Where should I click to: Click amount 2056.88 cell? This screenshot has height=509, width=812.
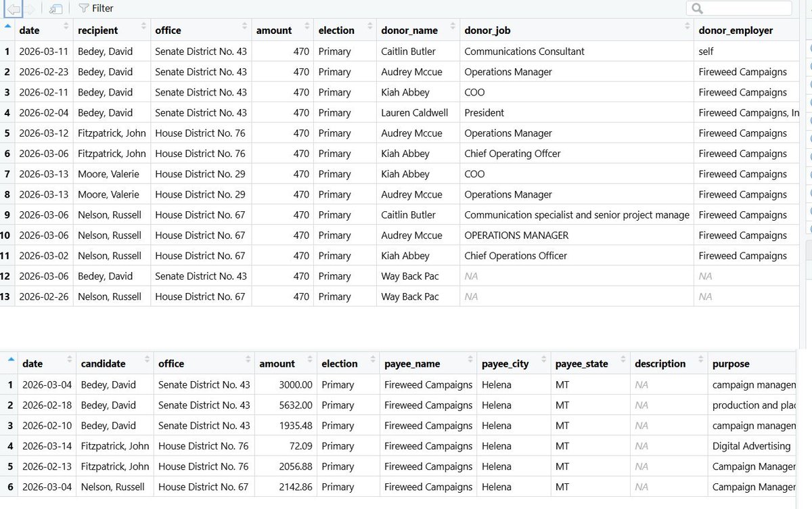coord(296,466)
